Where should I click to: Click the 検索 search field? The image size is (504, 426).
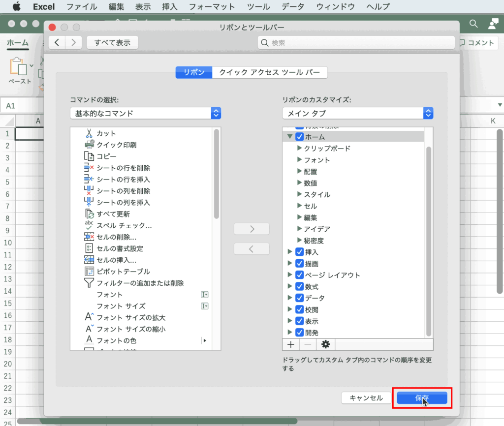(356, 43)
